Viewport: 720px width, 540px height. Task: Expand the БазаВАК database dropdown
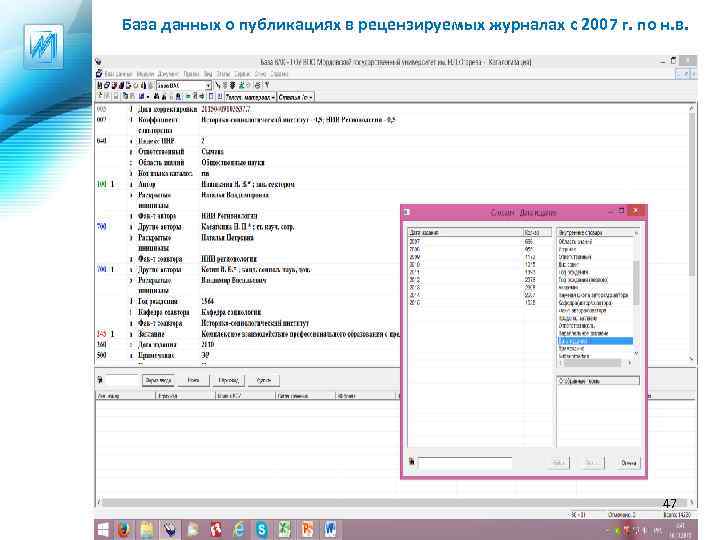point(208,85)
